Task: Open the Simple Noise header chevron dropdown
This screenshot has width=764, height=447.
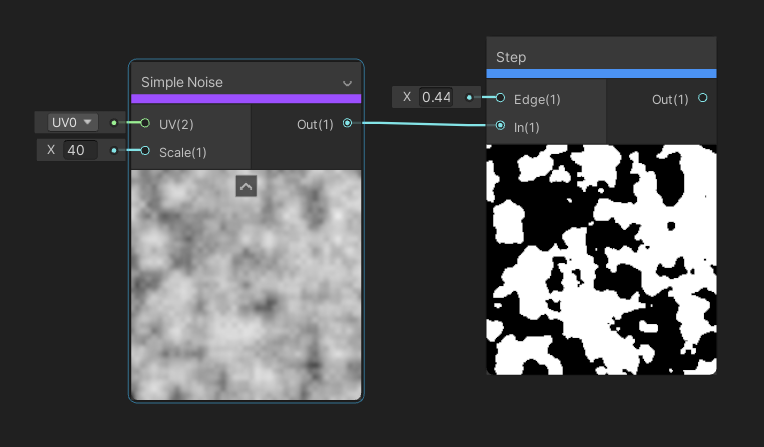Action: [347, 83]
